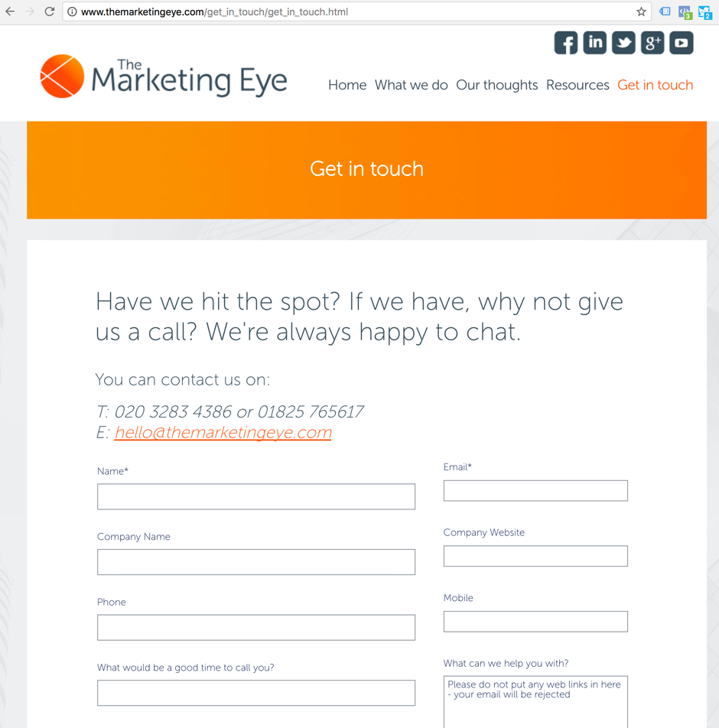Screen dimensions: 719x728
Task: Open the Resources menu item
Action: tap(577, 85)
